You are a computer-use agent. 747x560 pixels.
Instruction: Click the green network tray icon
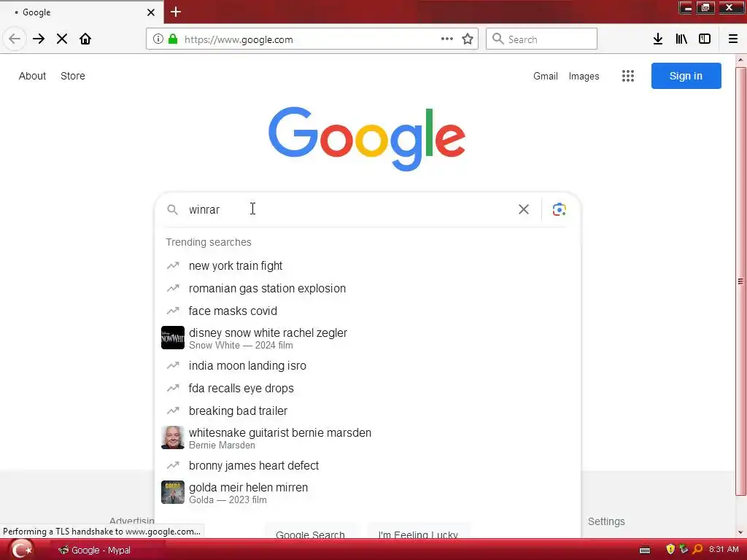point(684,550)
